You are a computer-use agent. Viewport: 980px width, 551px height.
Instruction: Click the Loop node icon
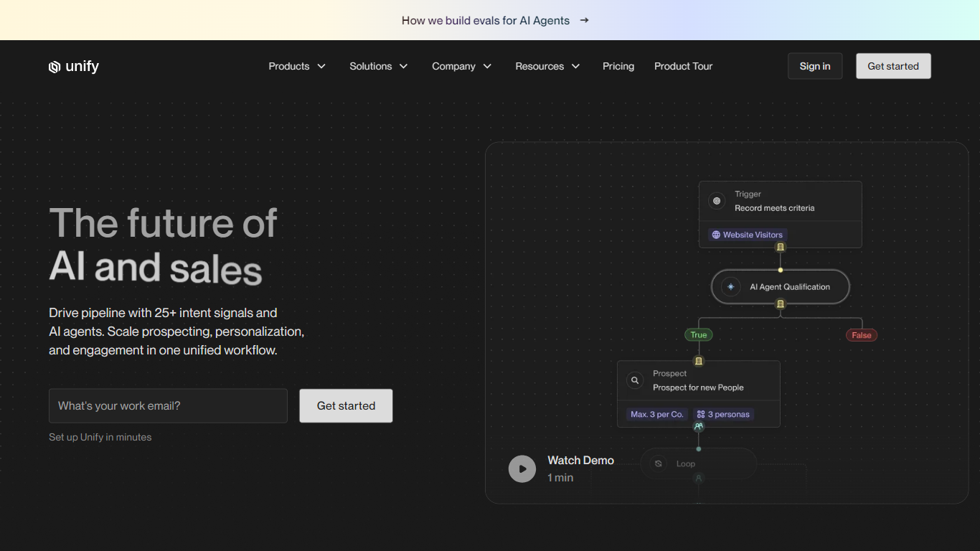(659, 463)
